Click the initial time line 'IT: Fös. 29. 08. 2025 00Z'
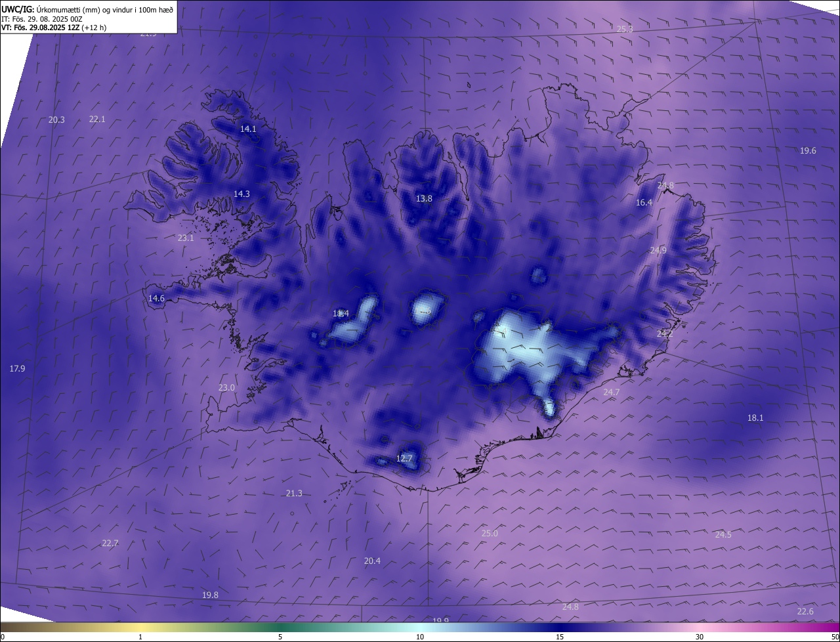This screenshot has width=840, height=642. click(x=43, y=19)
